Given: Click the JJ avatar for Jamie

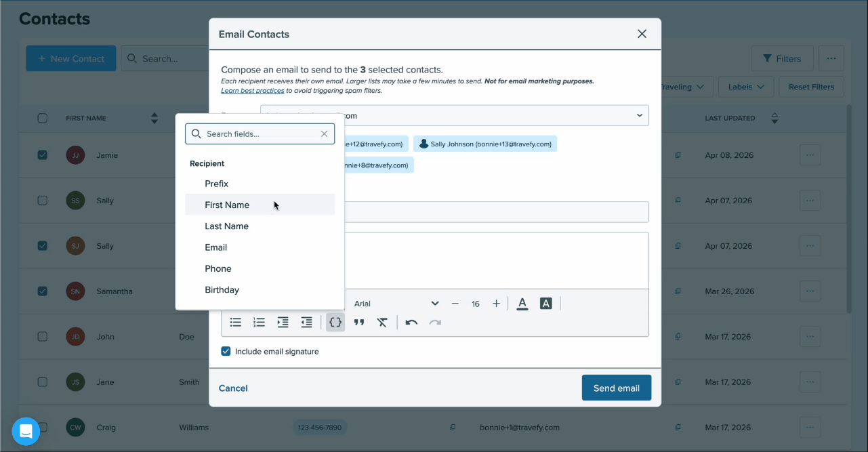Looking at the screenshot, I should 75,155.
